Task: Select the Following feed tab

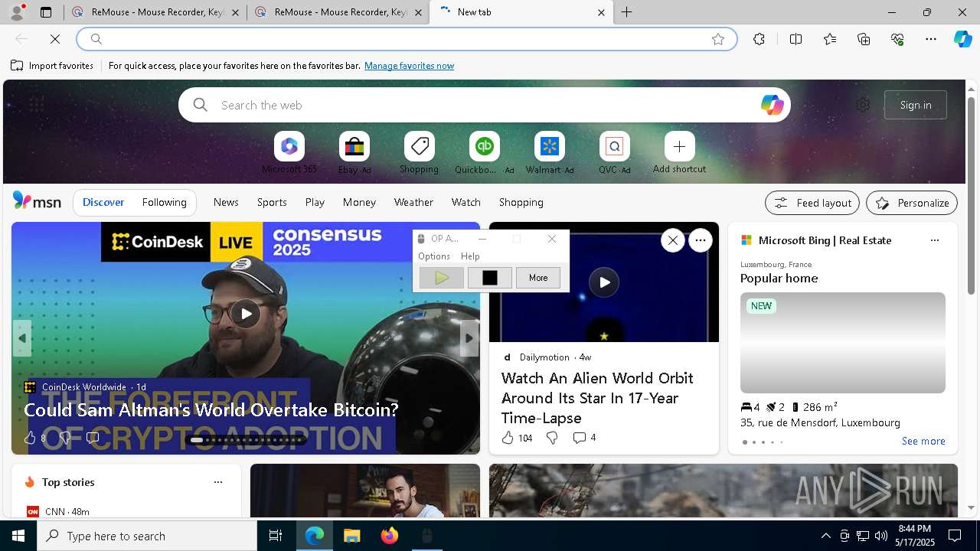Action: tap(165, 202)
